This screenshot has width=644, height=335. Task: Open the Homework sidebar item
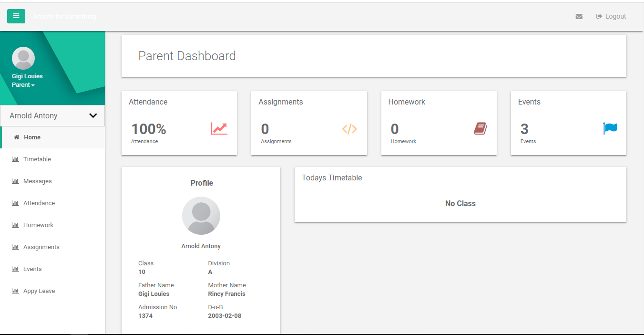click(x=38, y=225)
